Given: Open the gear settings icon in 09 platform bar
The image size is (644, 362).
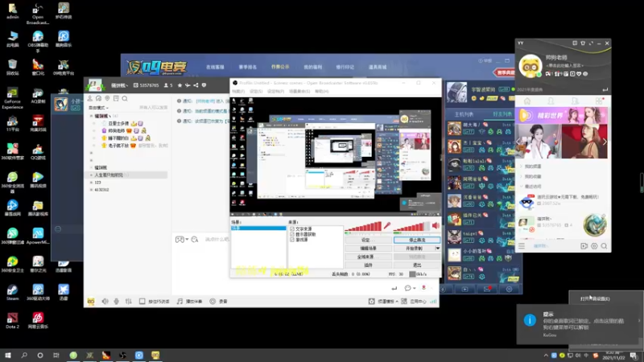Looking at the screenshot, I should pos(509,289).
